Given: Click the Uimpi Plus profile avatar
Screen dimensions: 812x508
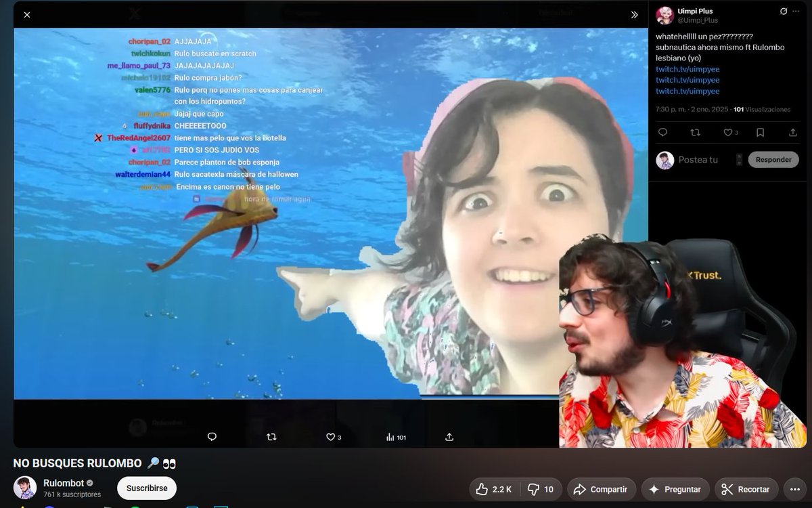Looking at the screenshot, I should tap(664, 16).
